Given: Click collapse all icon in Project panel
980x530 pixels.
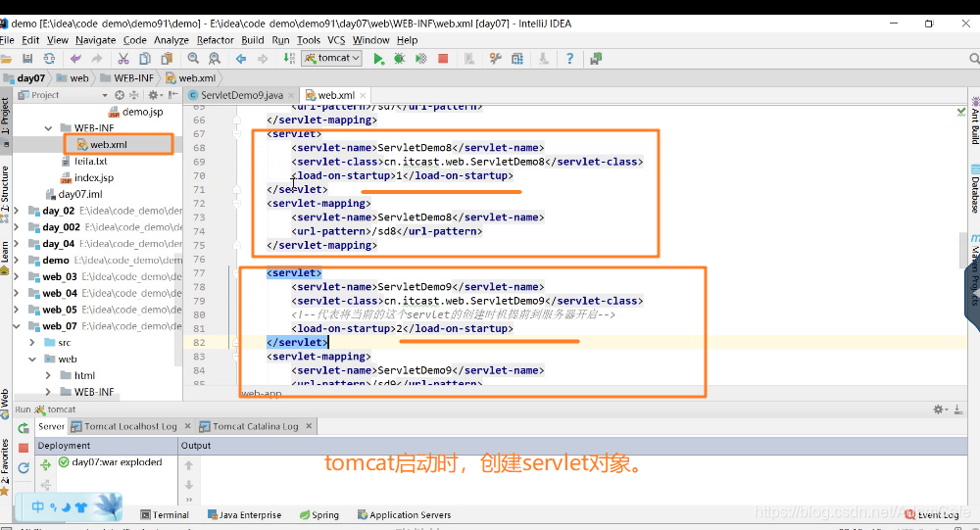Looking at the screenshot, I should [133, 95].
